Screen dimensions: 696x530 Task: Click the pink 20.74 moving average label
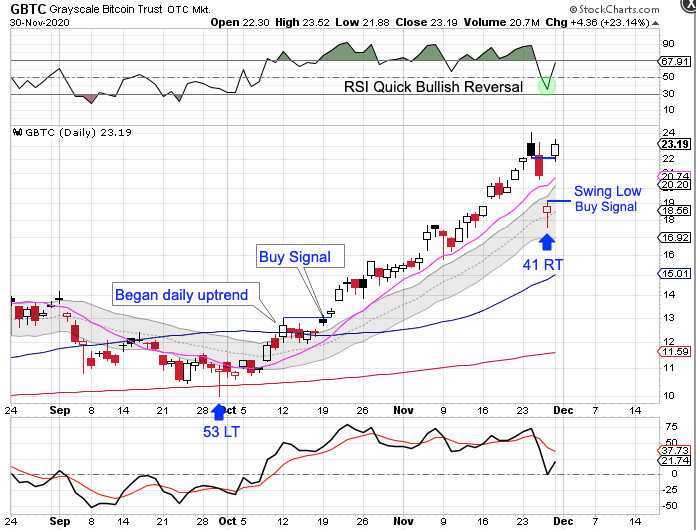pos(676,176)
